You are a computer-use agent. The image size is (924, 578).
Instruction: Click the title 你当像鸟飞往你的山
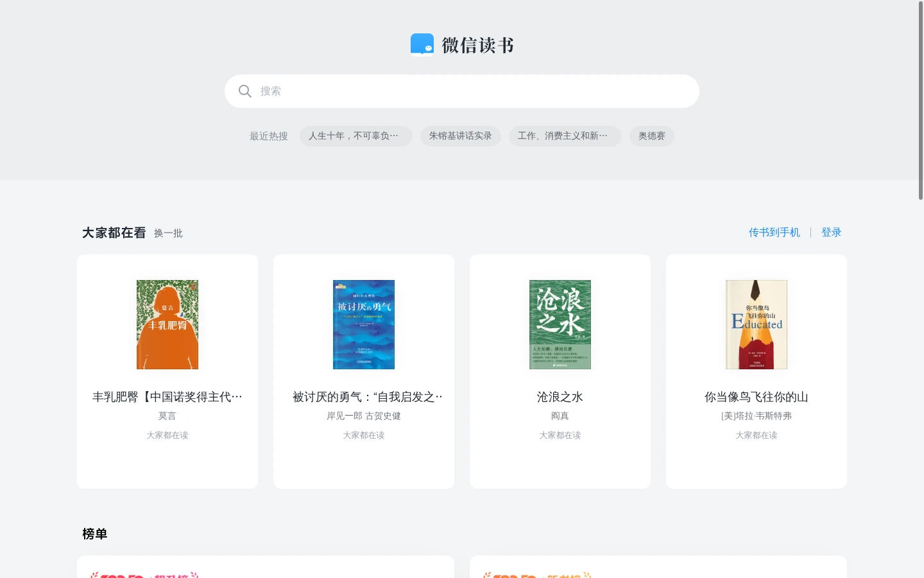point(757,397)
